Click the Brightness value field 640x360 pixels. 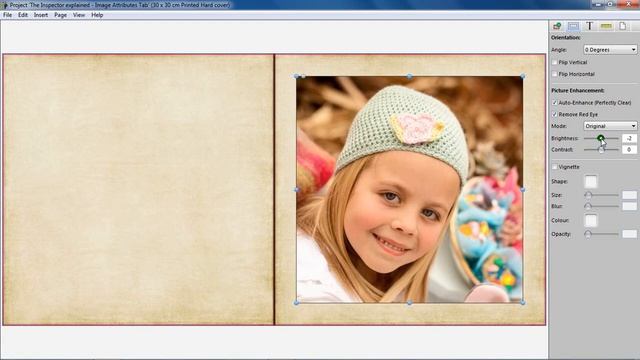629,138
